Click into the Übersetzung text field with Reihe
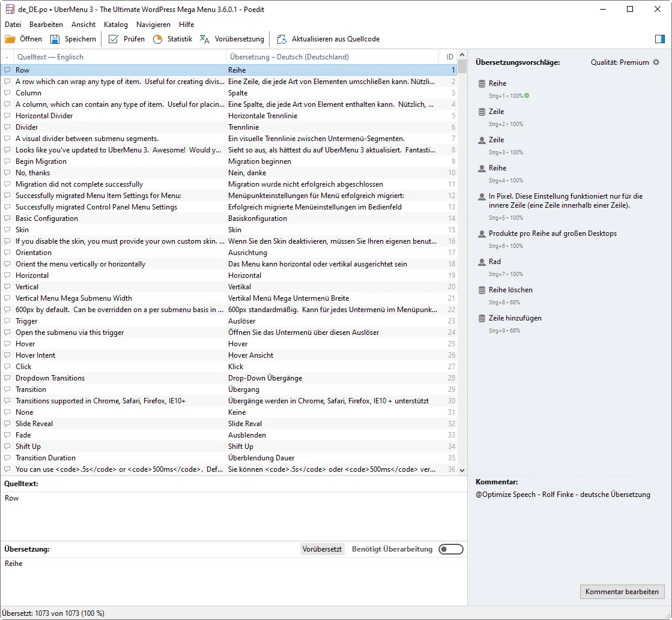 coord(234,580)
